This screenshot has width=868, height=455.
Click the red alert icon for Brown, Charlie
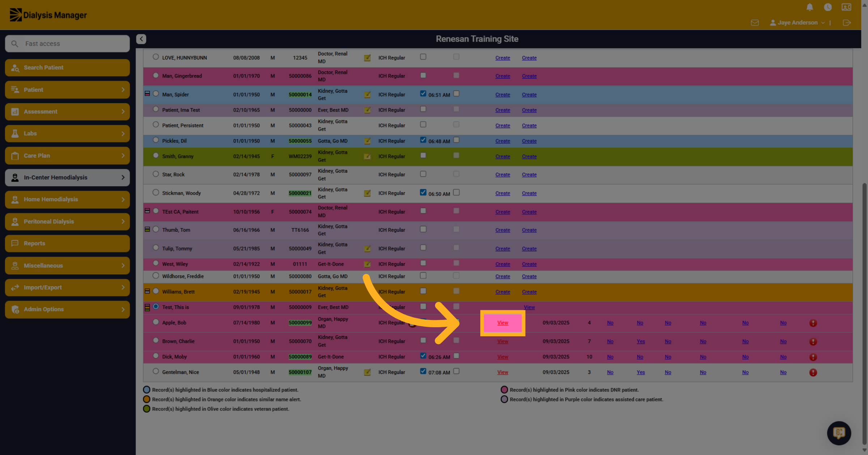tap(813, 341)
